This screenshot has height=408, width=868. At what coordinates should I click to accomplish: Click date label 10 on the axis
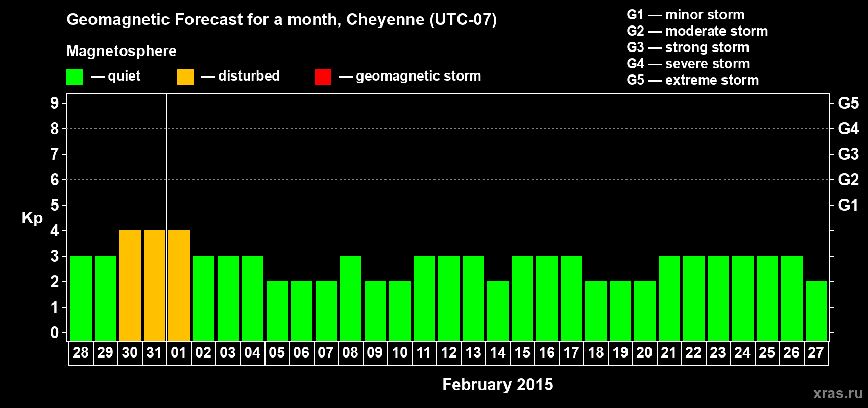click(399, 352)
